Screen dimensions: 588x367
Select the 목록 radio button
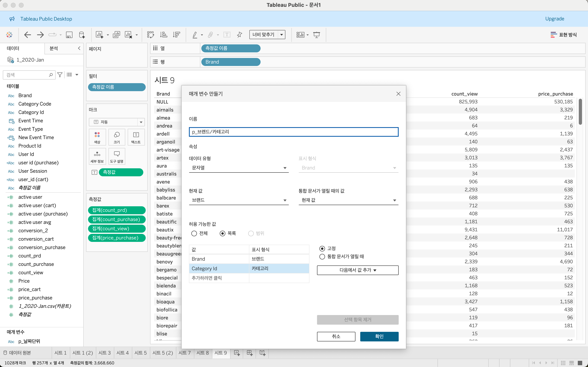[x=222, y=233]
